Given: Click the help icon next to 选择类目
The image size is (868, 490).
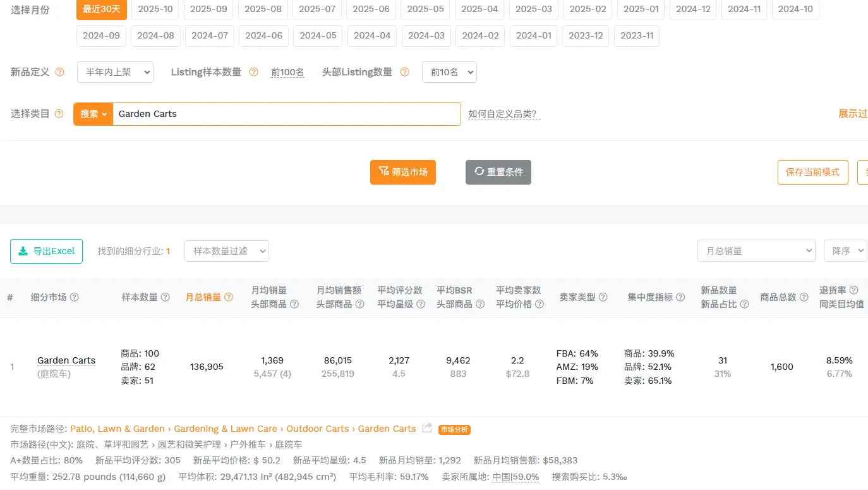Looking at the screenshot, I should pyautogui.click(x=60, y=114).
